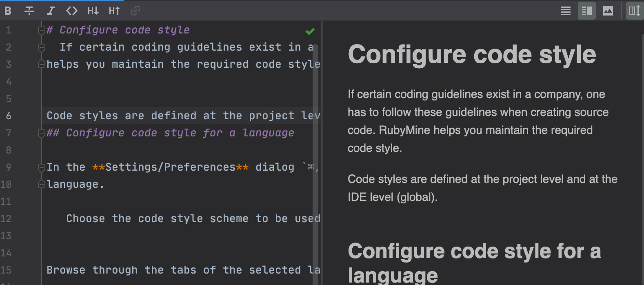Collapse the paragraph fold on line 9
644x285 pixels.
point(41,167)
